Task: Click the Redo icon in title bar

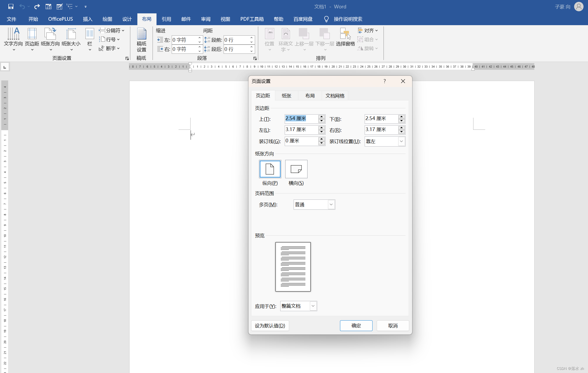Action: 37,7
